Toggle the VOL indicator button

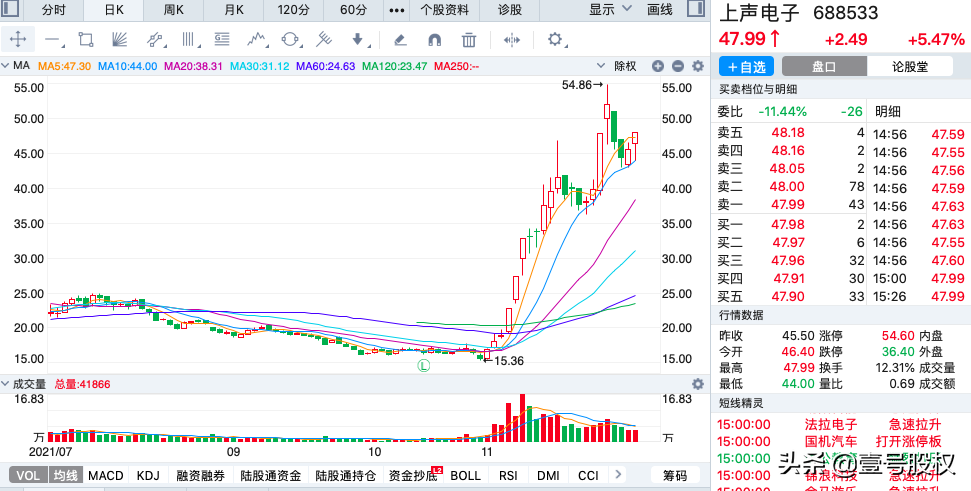(x=28, y=476)
